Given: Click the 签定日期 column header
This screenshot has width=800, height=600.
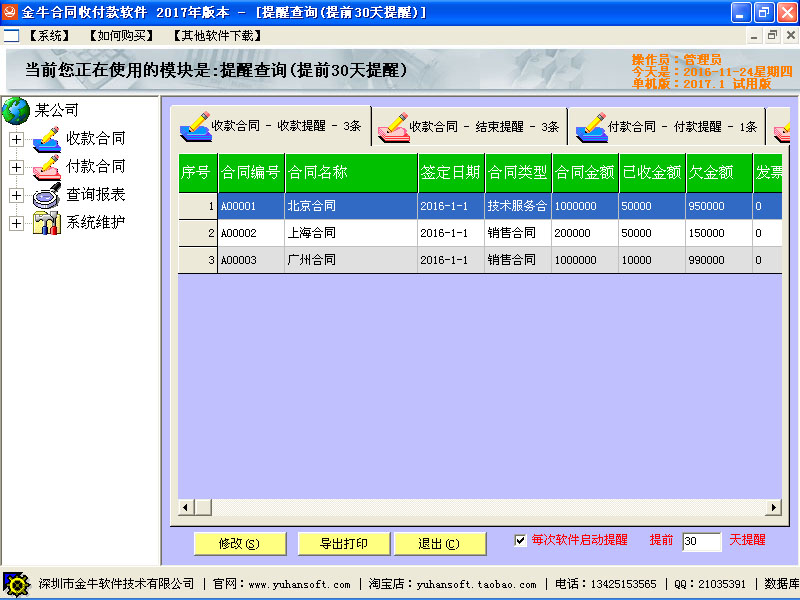Looking at the screenshot, I should pyautogui.click(x=452, y=172).
